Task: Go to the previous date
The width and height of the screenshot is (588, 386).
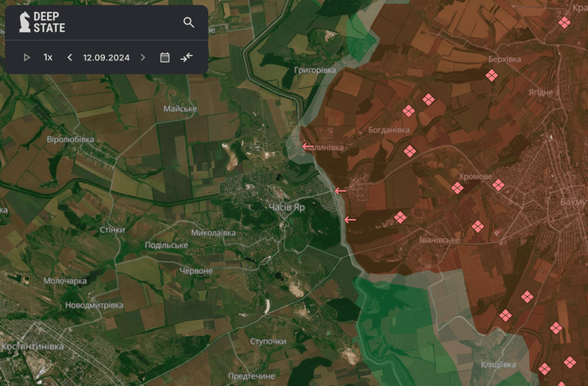Action: pyautogui.click(x=70, y=57)
